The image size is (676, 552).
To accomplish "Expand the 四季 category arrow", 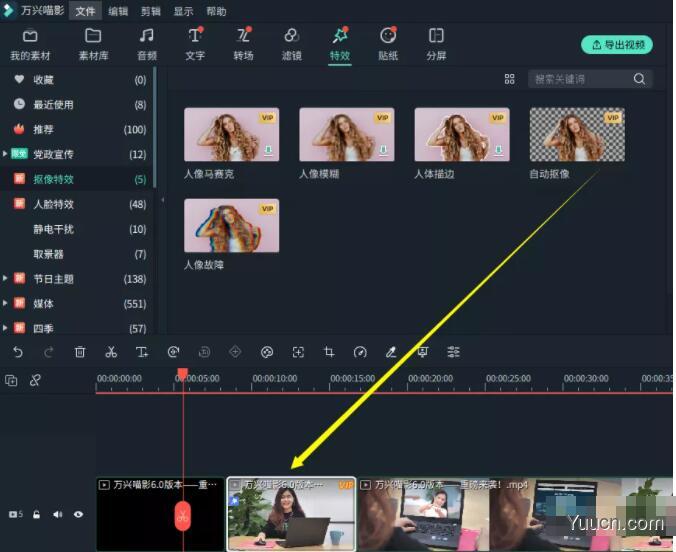I will pos(5,328).
